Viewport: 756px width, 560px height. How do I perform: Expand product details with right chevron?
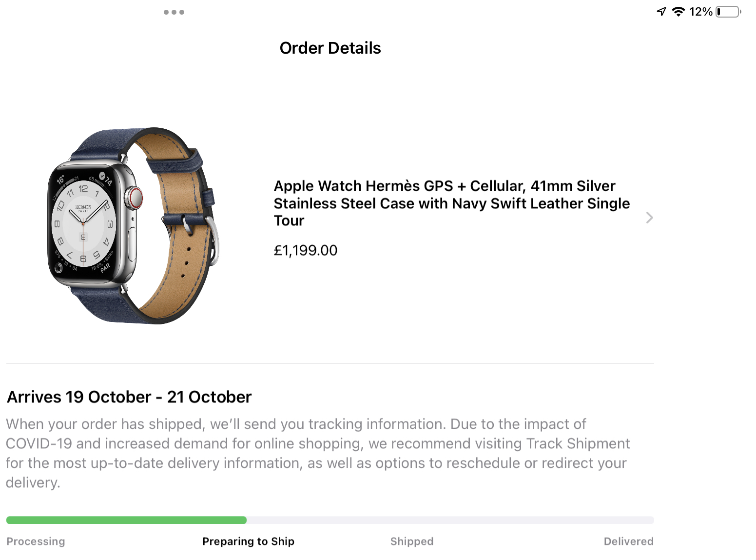[649, 218]
